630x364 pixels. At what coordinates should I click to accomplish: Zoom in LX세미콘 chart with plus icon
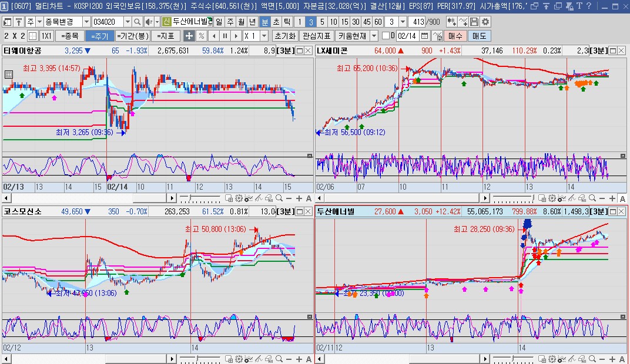(x=612, y=198)
